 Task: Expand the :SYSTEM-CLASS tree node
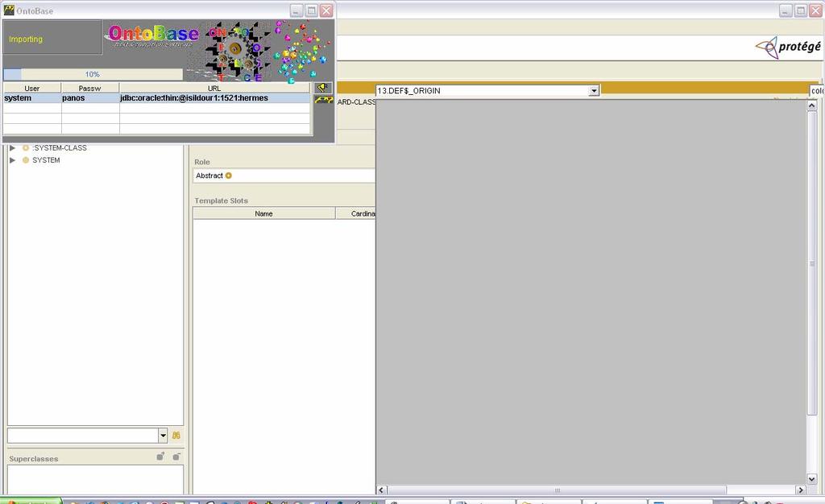(12, 148)
